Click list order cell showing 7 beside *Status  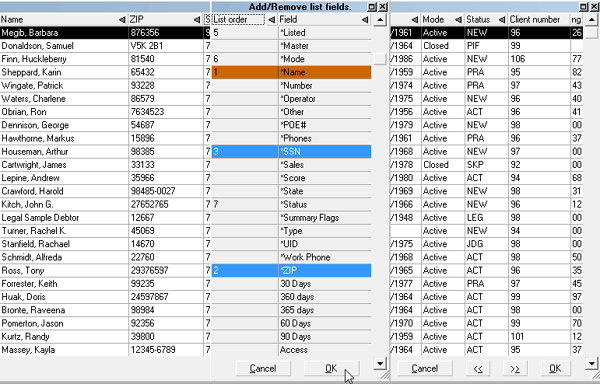[x=245, y=204]
